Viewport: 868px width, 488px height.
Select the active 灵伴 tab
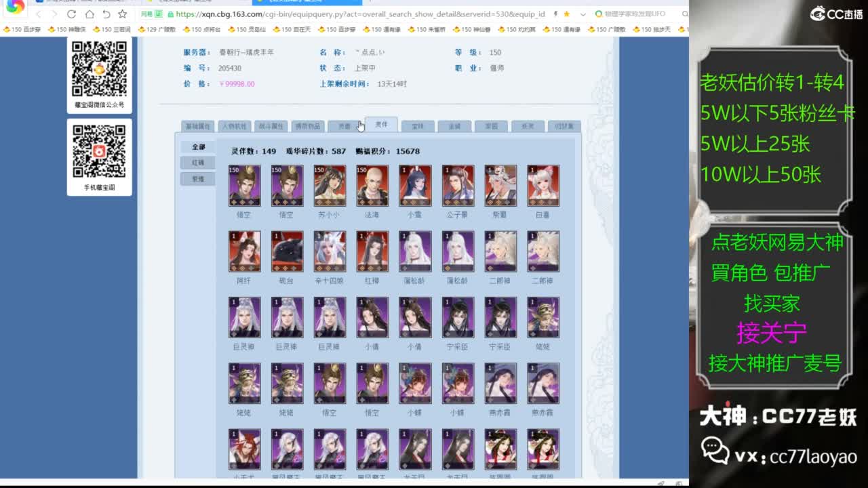point(381,125)
